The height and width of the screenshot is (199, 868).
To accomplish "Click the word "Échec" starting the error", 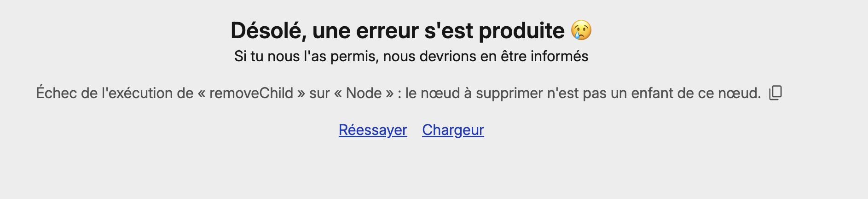I will [x=56, y=93].
